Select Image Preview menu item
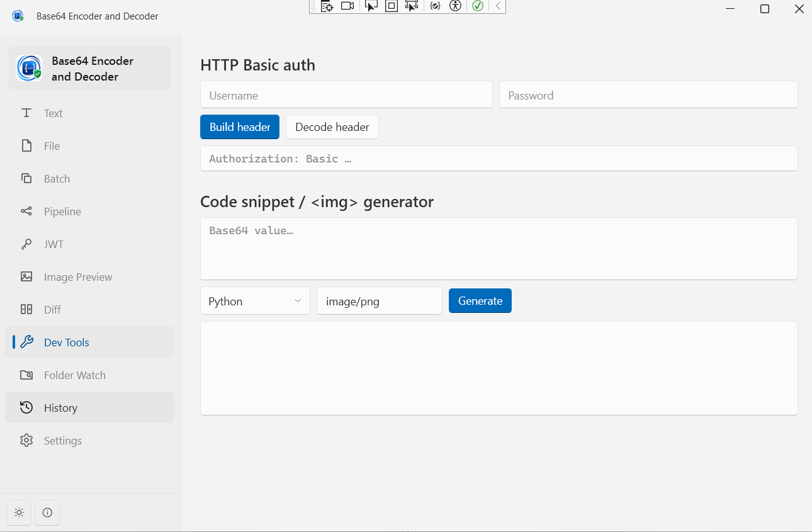 (89, 277)
